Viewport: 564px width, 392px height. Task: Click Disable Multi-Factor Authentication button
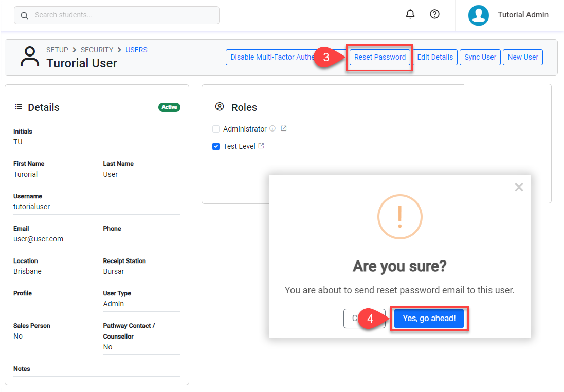point(271,57)
